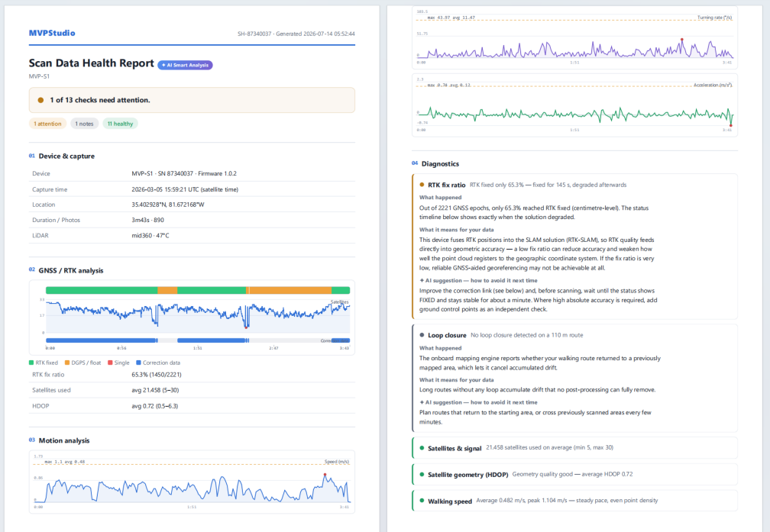Open the Satellites & signal diagnostic card

click(574, 448)
